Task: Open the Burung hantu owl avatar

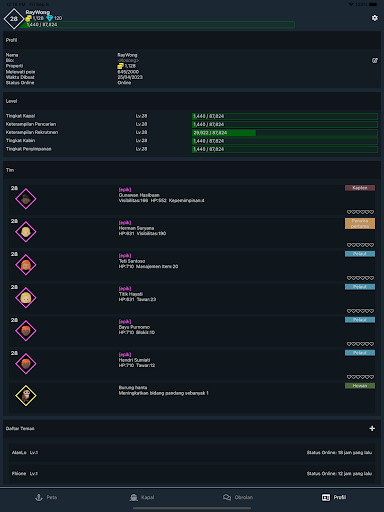Action: coord(26,396)
